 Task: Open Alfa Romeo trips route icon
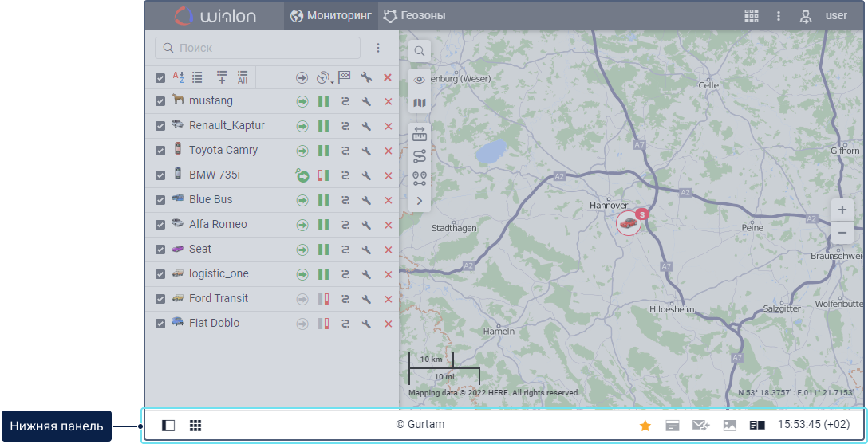click(345, 225)
